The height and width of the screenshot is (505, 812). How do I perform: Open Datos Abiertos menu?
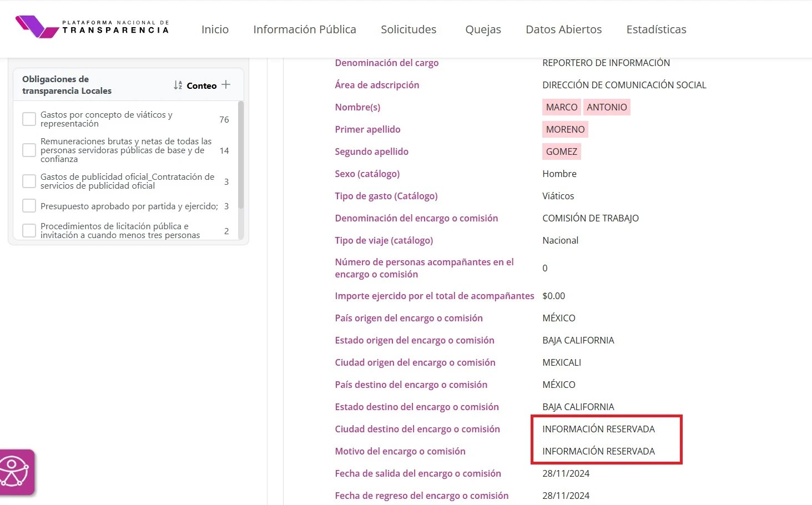pyautogui.click(x=563, y=29)
